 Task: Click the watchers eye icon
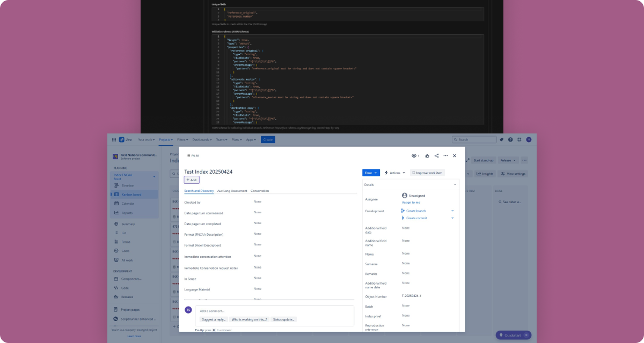click(x=414, y=156)
